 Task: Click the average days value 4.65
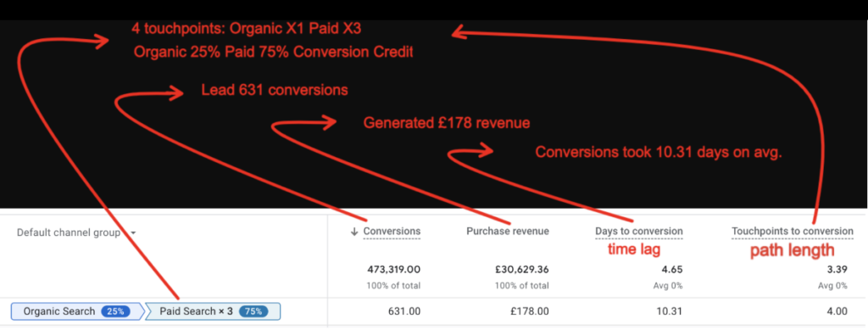point(672,271)
